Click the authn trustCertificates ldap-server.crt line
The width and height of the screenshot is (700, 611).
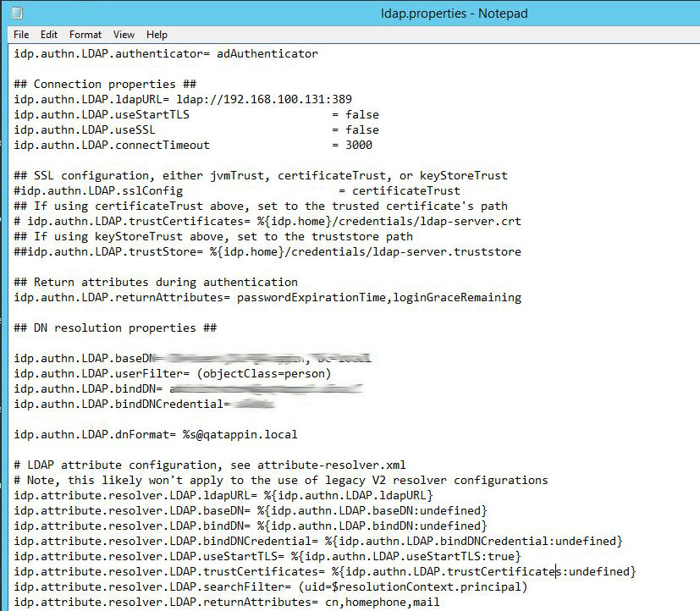coord(267,222)
